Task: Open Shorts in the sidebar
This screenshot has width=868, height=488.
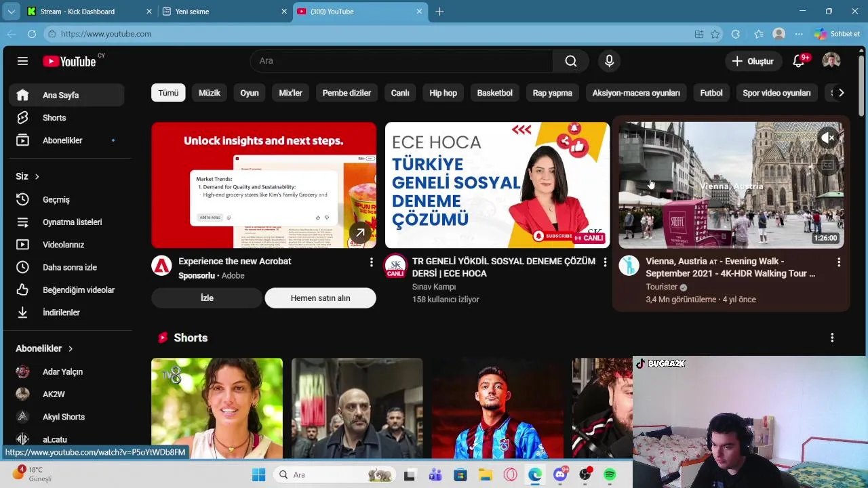Action: 66,118
